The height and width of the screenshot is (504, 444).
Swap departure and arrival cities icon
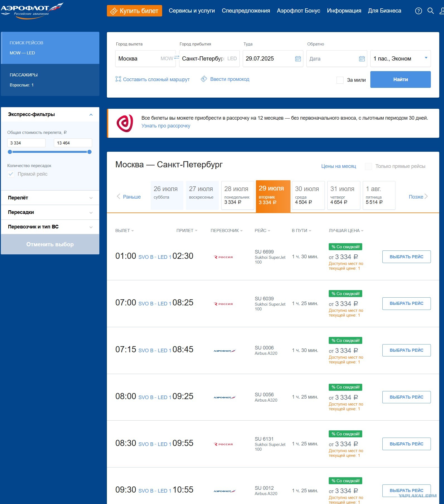[177, 58]
